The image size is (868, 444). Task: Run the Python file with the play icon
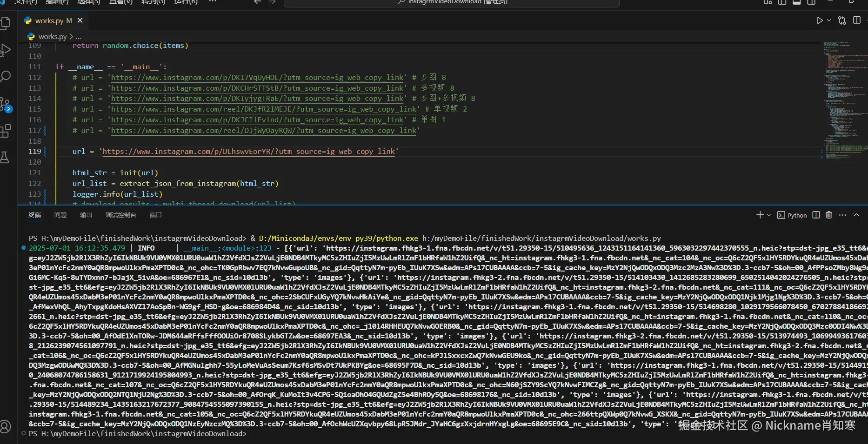point(820,20)
